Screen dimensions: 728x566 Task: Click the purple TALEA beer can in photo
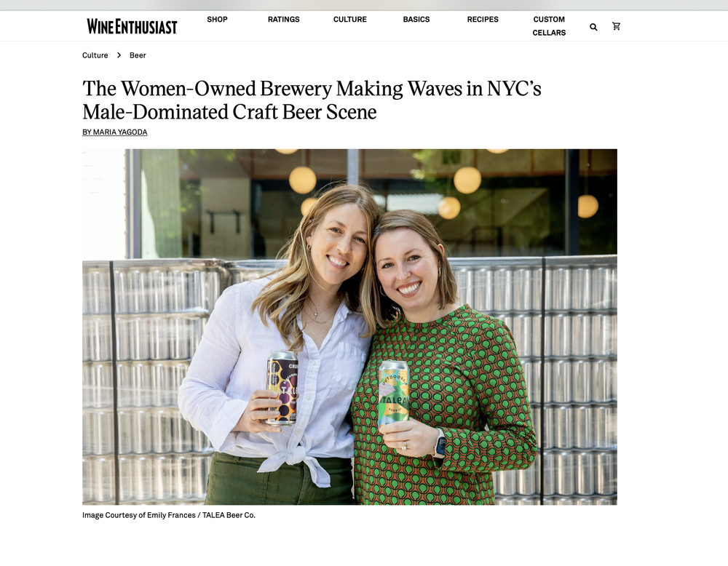click(x=282, y=388)
